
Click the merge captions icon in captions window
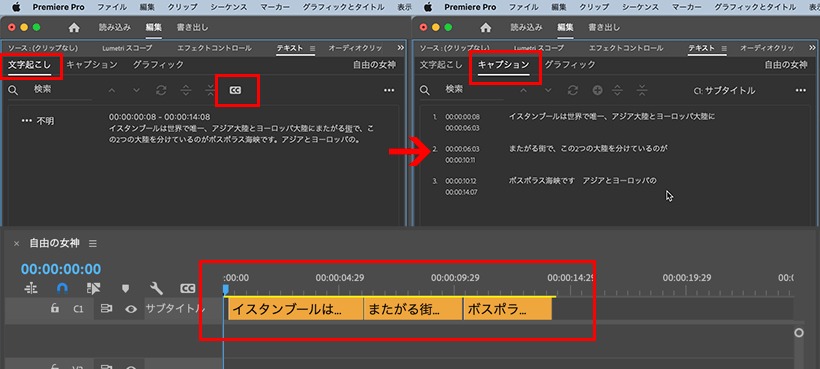pyautogui.click(x=642, y=90)
